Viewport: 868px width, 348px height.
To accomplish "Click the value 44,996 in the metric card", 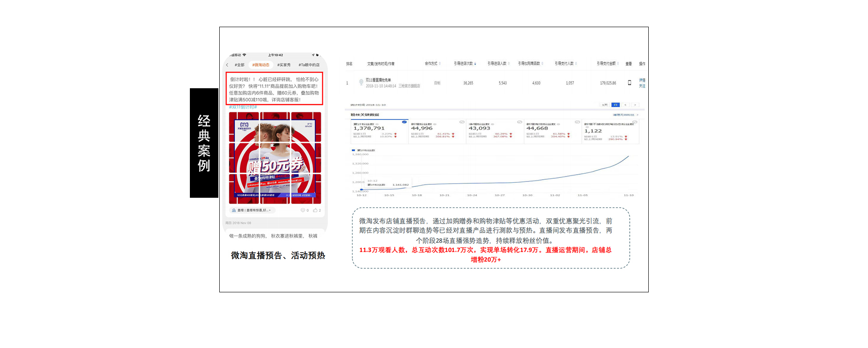I will (422, 129).
